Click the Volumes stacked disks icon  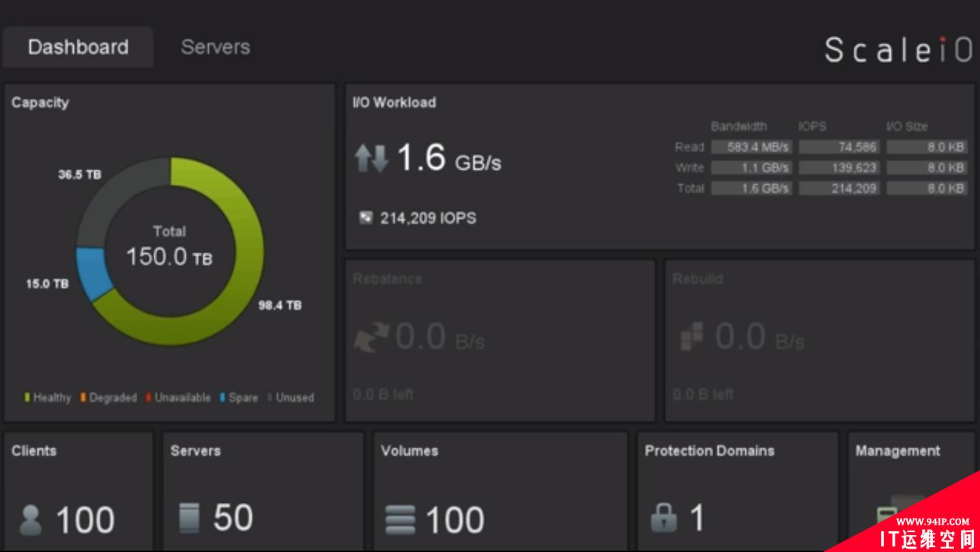click(400, 519)
